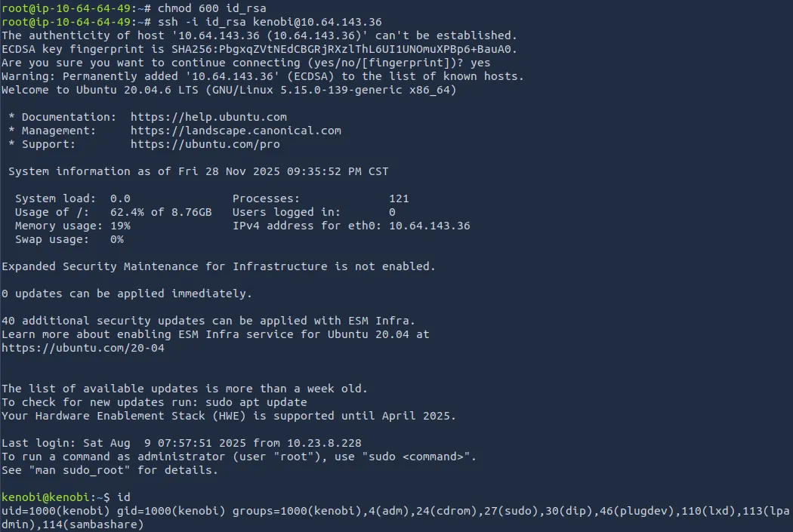The width and height of the screenshot is (793, 532).
Task: Click the 'Welcome to Ubuntu 20.04.6 LTS' line
Action: pyautogui.click(x=229, y=90)
